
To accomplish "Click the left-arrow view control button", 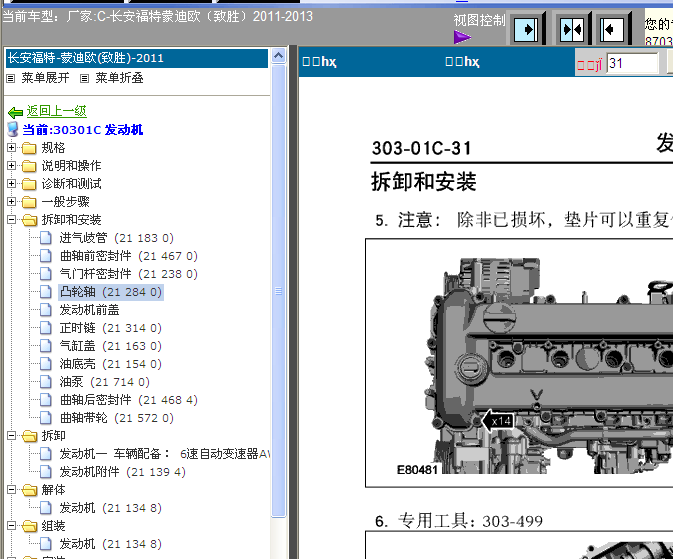I will tap(611, 30).
